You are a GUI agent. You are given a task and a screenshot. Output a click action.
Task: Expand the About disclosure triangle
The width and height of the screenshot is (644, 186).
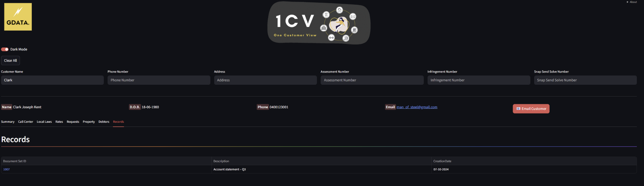click(x=628, y=2)
